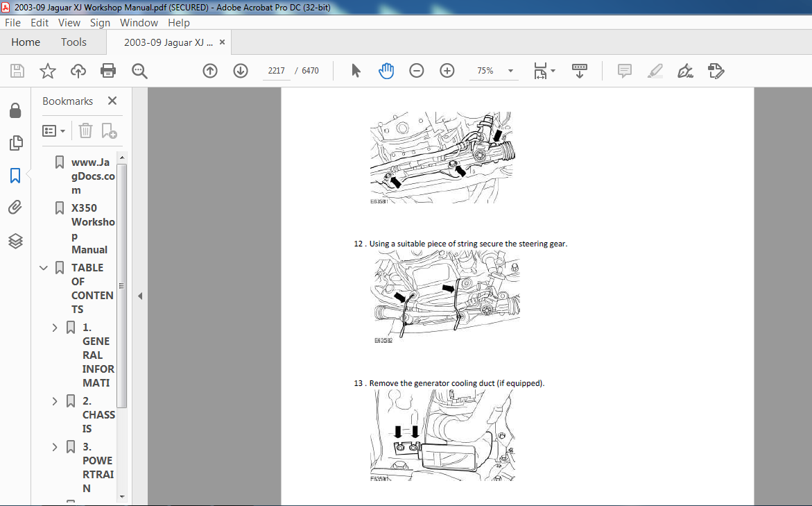The width and height of the screenshot is (812, 506).
Task: Open the Sign menu
Action: 100,23
